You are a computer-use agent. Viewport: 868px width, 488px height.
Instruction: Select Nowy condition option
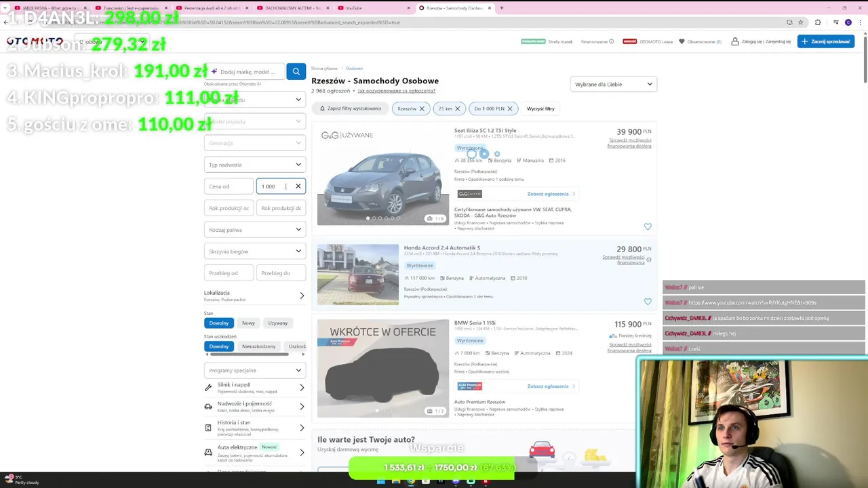(248, 323)
